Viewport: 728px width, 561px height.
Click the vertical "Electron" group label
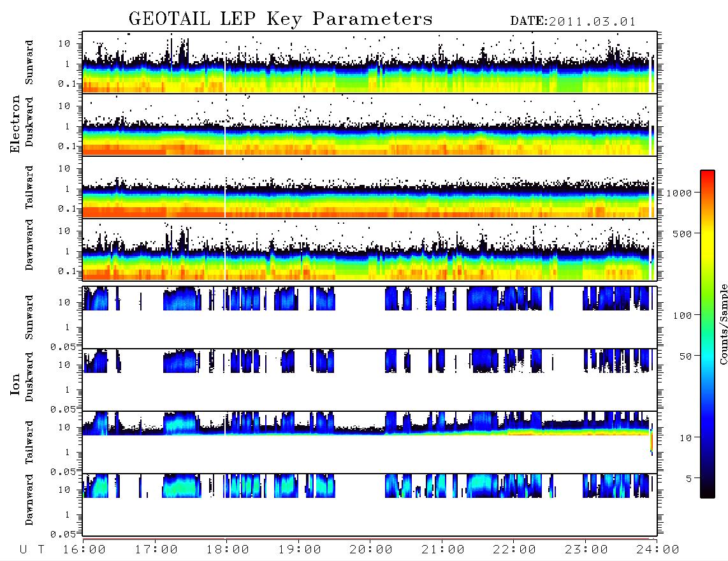point(15,124)
